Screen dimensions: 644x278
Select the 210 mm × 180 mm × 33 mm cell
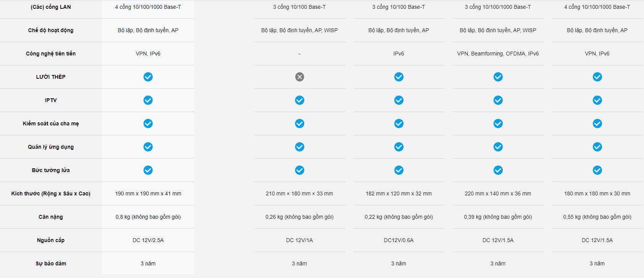(x=300, y=193)
